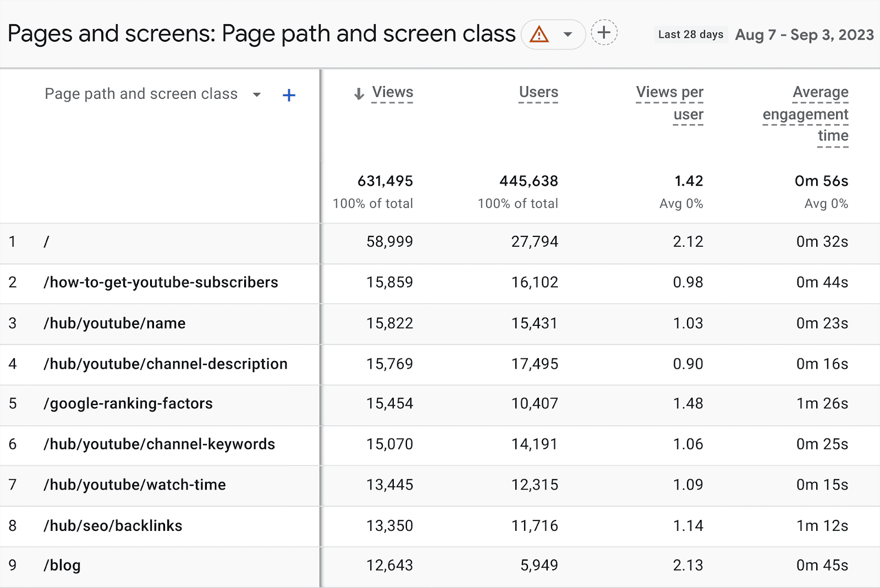The height and width of the screenshot is (588, 880).
Task: Select the / homepage path row
Action: coord(47,242)
